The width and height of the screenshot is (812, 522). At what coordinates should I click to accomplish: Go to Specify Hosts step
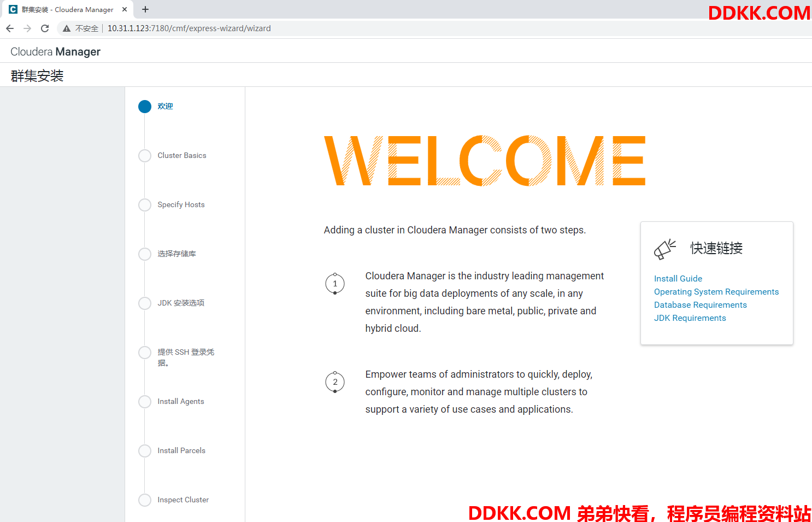(x=181, y=205)
